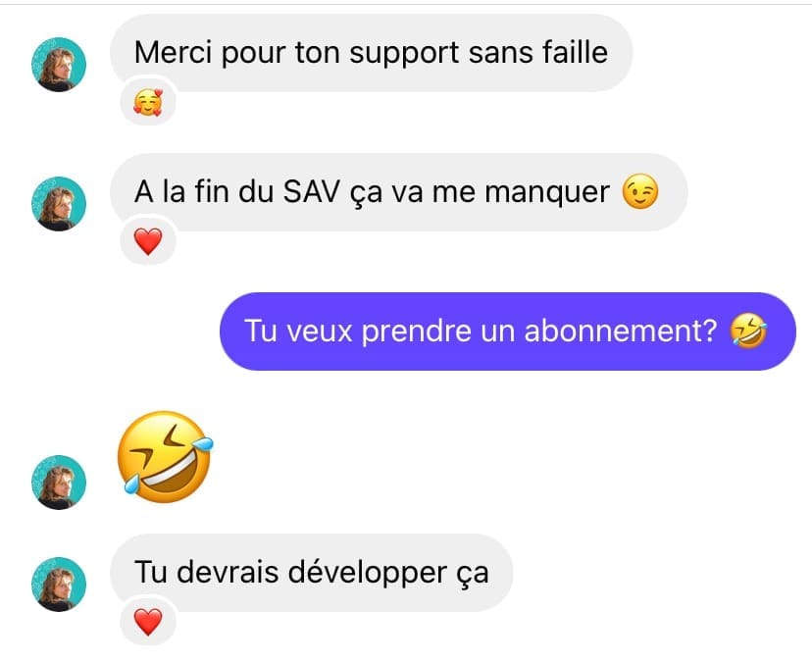
Task: Click the word "faille" in the first bubble
Action: coord(575,52)
